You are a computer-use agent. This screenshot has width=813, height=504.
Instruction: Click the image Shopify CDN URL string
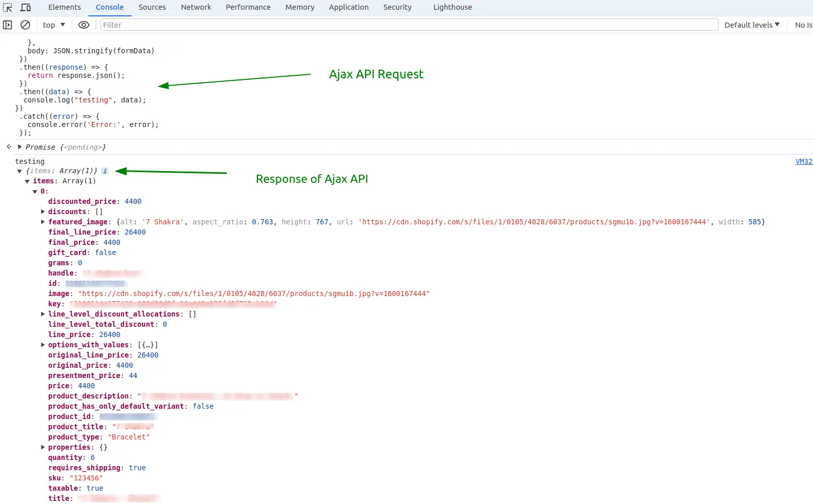click(254, 293)
